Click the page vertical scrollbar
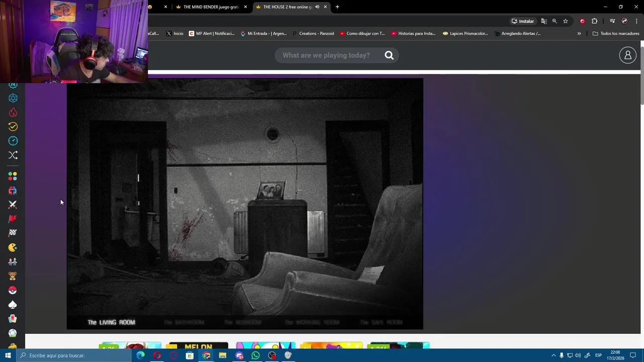644x362 pixels. (642, 75)
